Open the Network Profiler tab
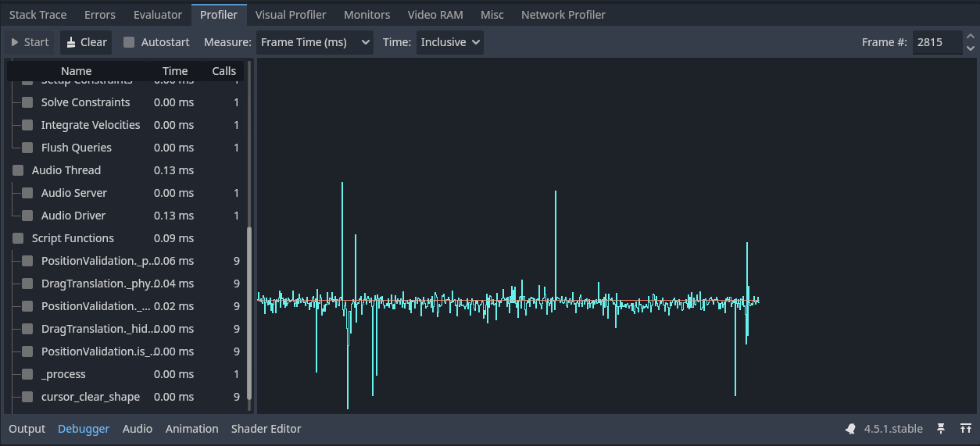The height and width of the screenshot is (446, 980). 563,15
